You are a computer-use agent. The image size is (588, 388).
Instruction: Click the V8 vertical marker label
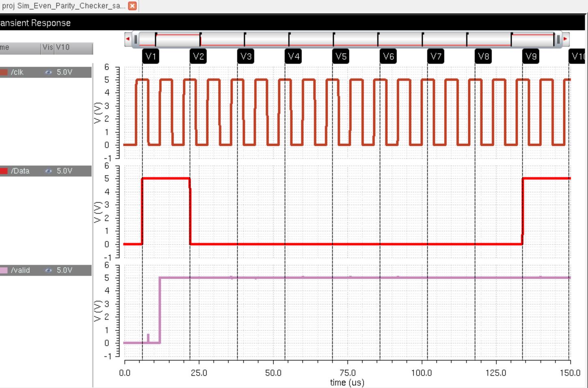click(483, 56)
